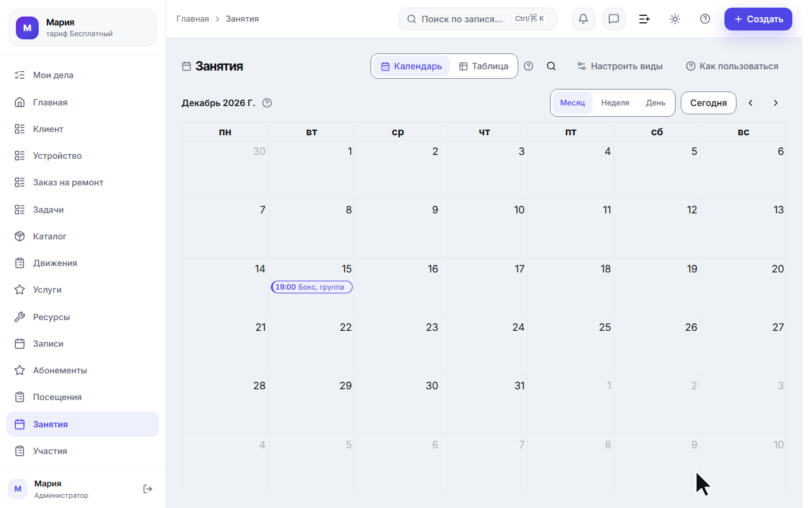812x508 pixels.
Task: Open Как пользоваться guide
Action: 732,66
